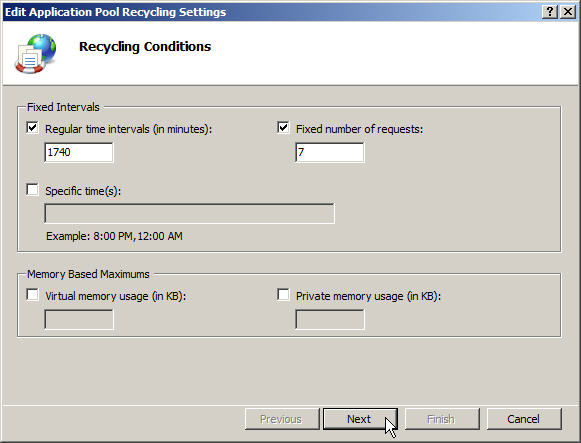Image resolution: width=581 pixels, height=443 pixels.
Task: Click the Regular time intervals label
Action: tap(129, 129)
